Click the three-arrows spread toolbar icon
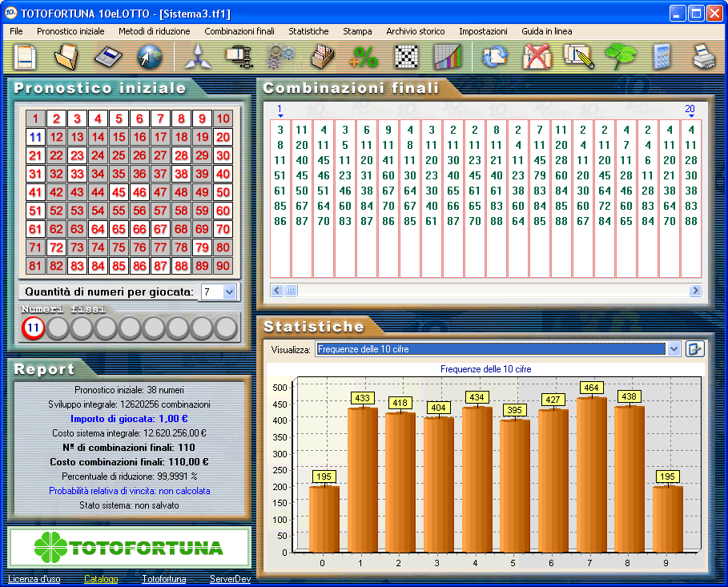 click(x=199, y=57)
